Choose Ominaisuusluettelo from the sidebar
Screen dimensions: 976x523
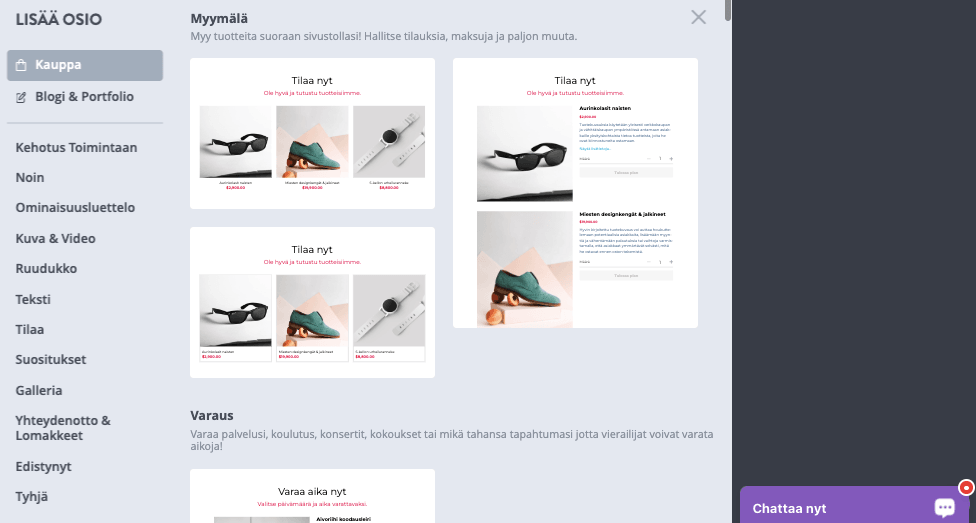(75, 207)
